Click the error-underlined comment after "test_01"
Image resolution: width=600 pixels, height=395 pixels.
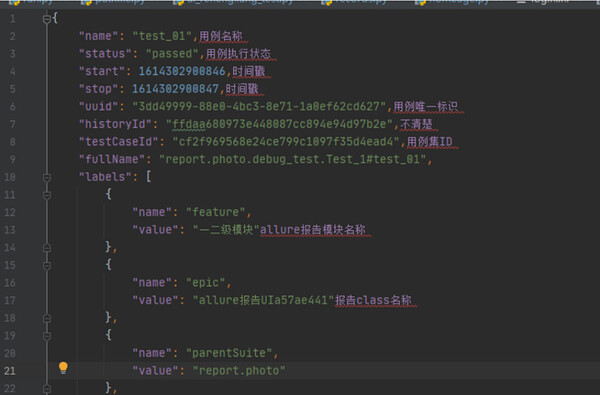tap(221, 36)
